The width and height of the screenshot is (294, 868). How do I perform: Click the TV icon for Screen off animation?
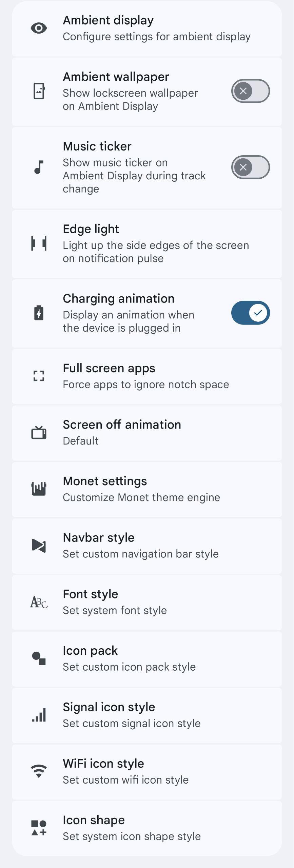pos(39,433)
